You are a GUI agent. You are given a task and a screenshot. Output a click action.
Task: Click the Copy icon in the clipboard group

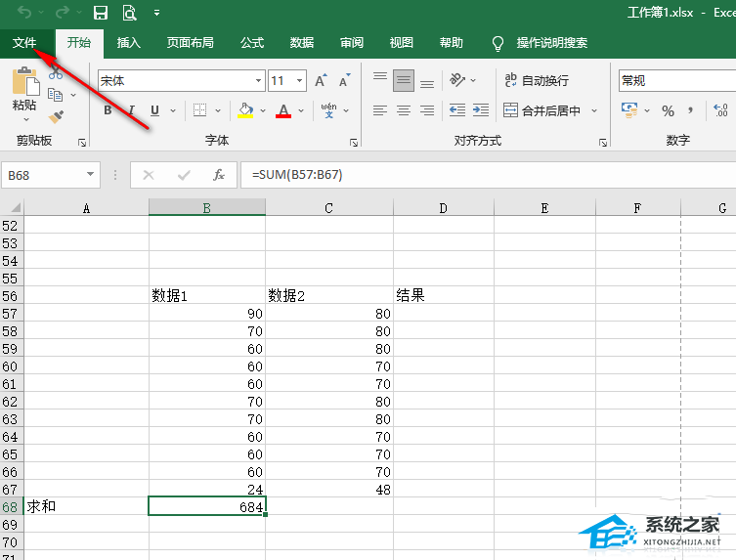pyautogui.click(x=56, y=95)
